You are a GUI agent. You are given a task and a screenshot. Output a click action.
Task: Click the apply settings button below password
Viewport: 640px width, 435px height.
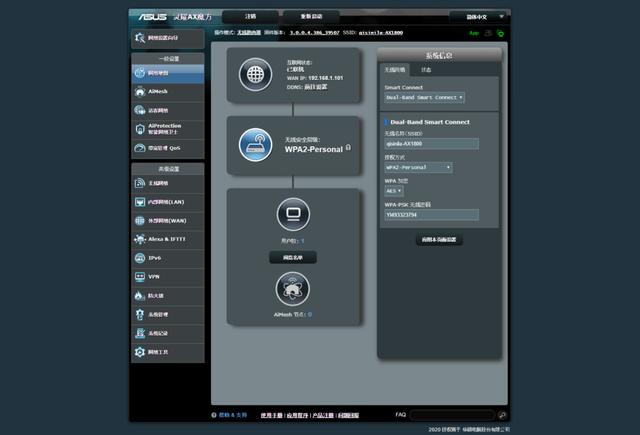439,240
